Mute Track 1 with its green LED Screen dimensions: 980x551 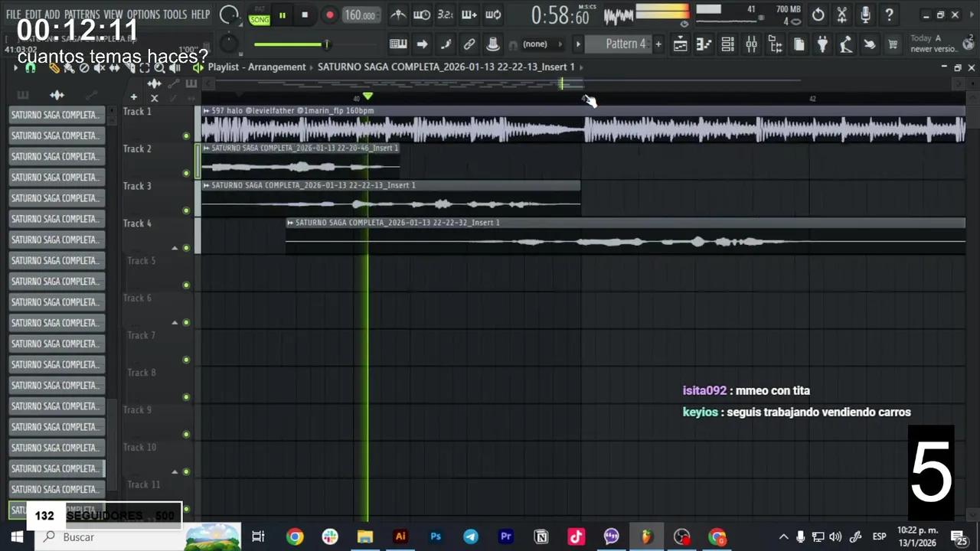tap(186, 136)
